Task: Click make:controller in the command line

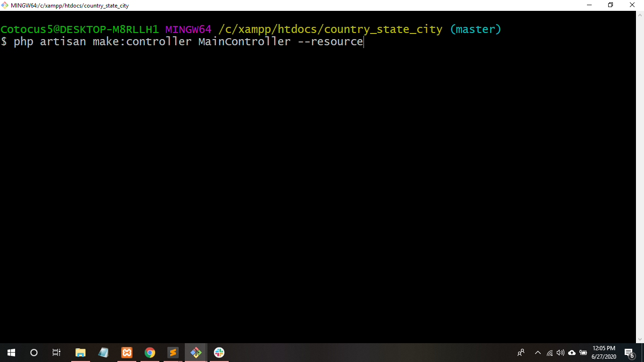Action: (142, 41)
